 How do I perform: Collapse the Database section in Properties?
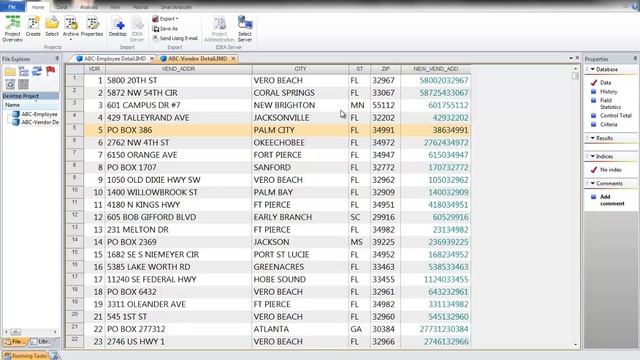[x=593, y=69]
